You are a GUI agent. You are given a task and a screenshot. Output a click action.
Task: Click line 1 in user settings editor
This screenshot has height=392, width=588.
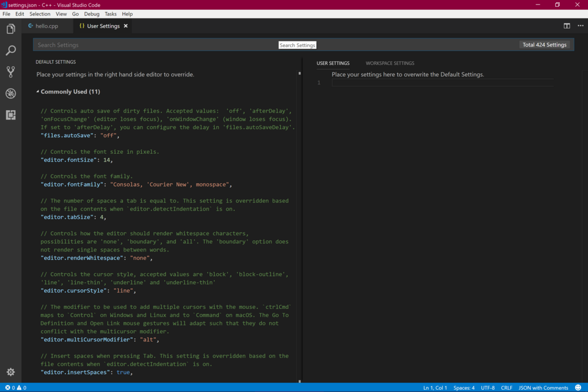click(x=443, y=83)
